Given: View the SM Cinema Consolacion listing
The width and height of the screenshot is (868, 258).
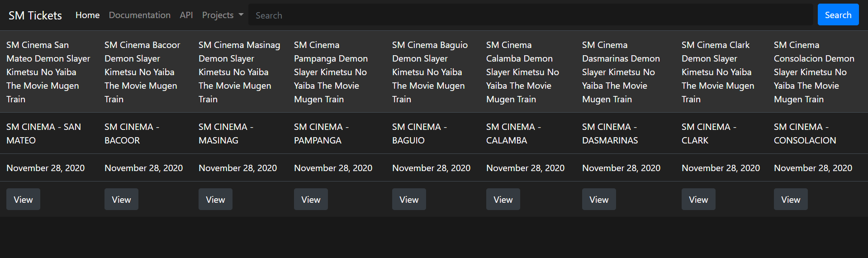Looking at the screenshot, I should pyautogui.click(x=791, y=199).
